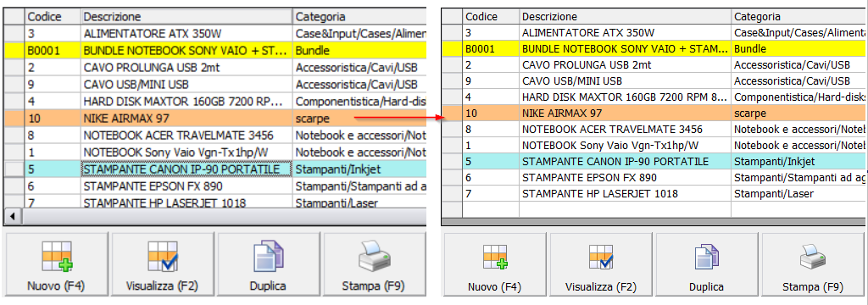Select STAMPANTE CANON IP-90 PORTATILE in left grid
This screenshot has height=305, width=868.
point(186,169)
